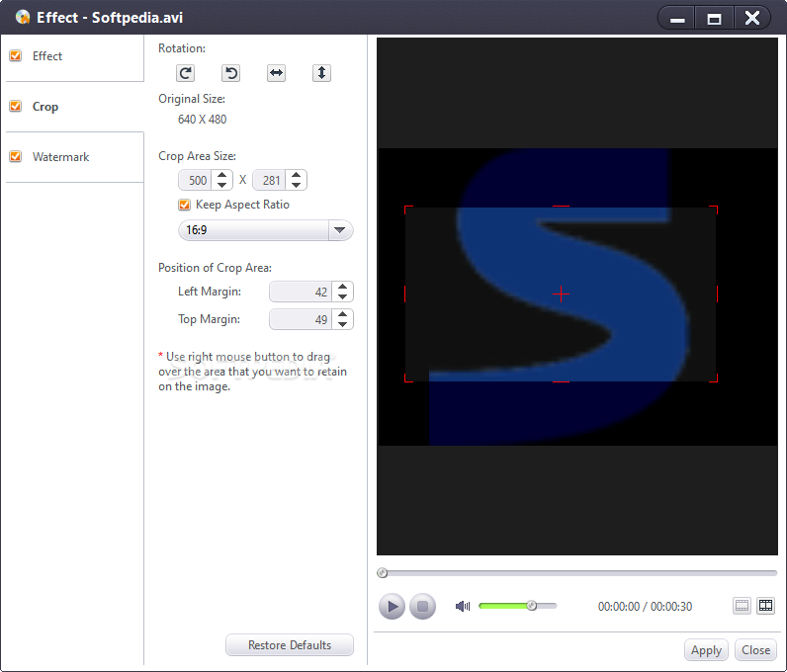Click the '640 X 480' original size text
The image size is (787, 672).
pos(203,120)
